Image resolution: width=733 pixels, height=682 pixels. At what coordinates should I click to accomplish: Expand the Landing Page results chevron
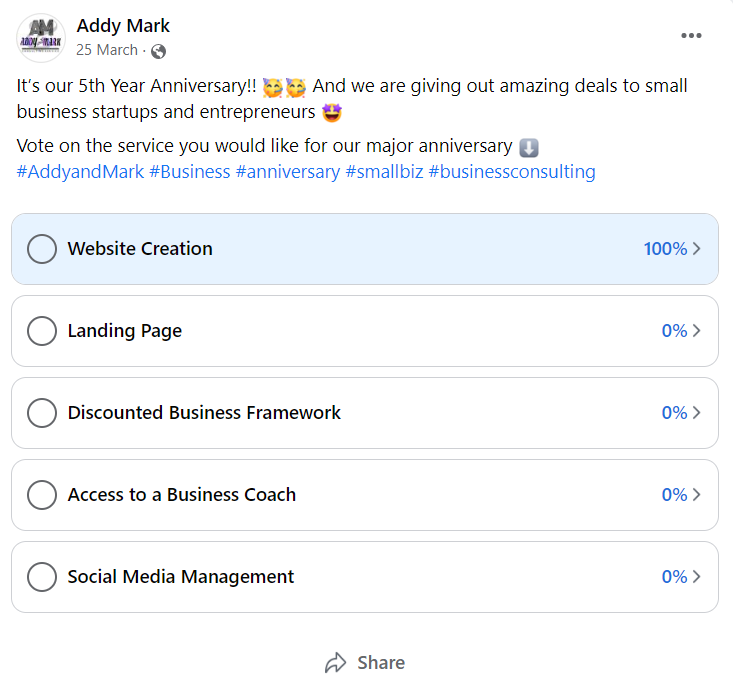(x=697, y=331)
